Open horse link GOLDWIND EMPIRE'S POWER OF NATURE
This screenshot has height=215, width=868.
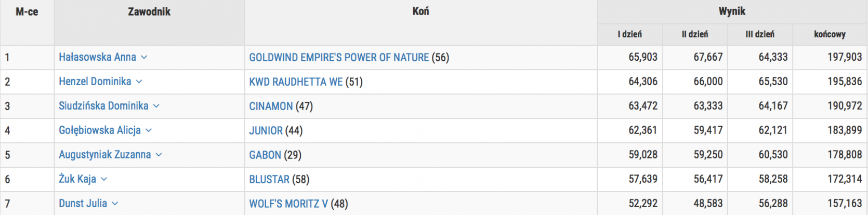tap(339, 58)
